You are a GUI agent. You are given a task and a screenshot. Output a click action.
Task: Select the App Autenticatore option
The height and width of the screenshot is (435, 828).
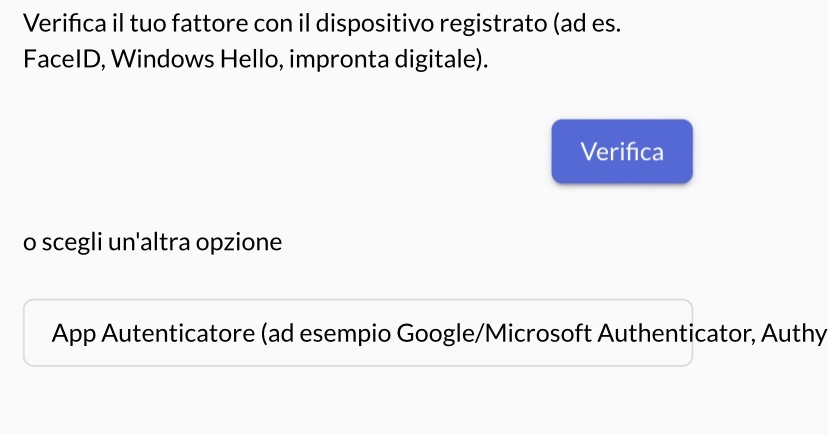358,333
